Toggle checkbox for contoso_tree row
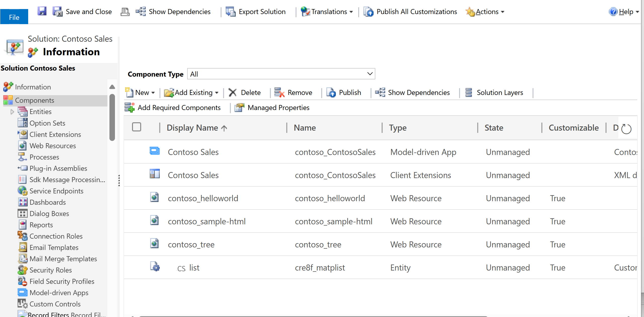The height and width of the screenshot is (317, 644). (138, 245)
